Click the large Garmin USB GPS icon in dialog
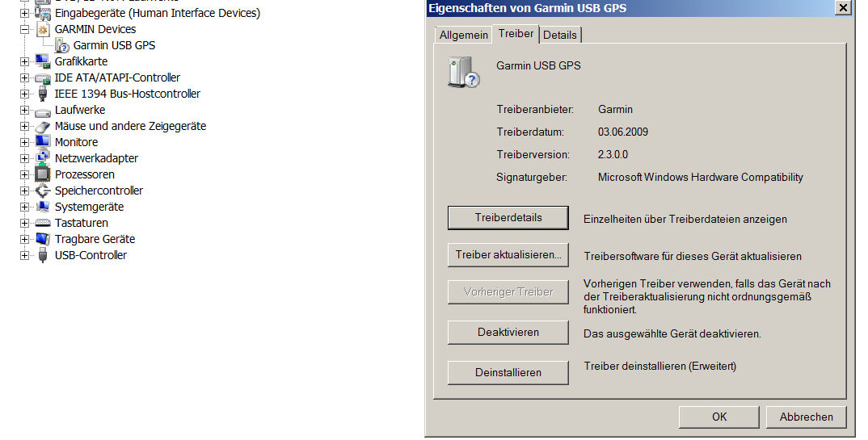Screen dimensions: 868x440 [463, 73]
